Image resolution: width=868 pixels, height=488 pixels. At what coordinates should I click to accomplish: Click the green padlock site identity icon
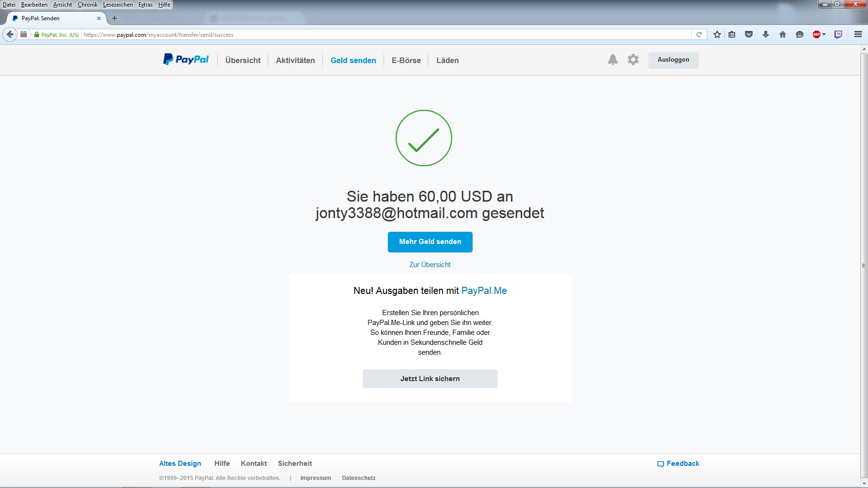(x=37, y=35)
